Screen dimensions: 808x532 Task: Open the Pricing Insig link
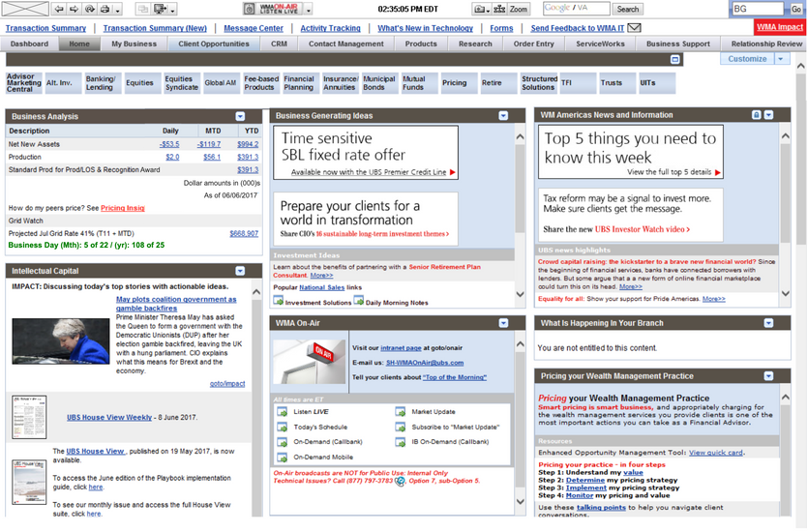tap(123, 208)
